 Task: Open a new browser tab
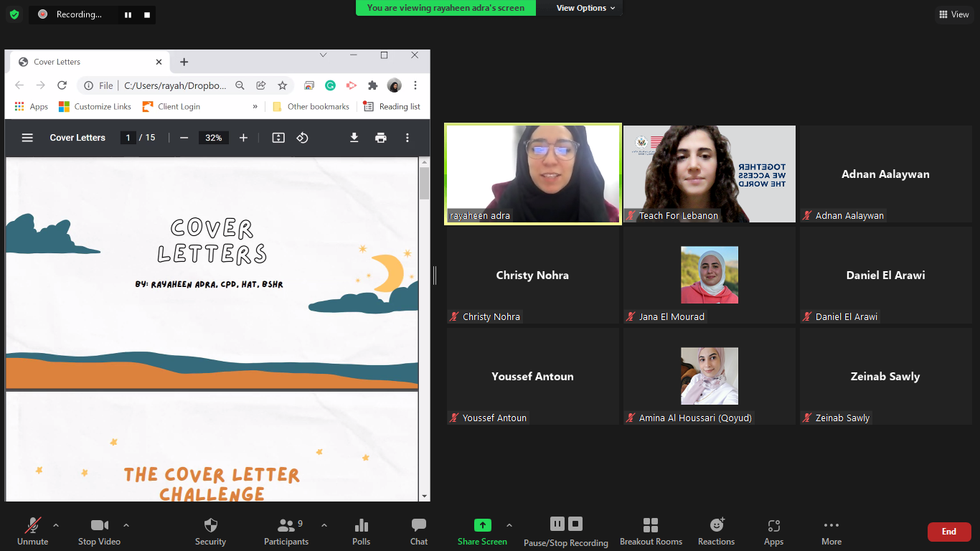point(184,62)
